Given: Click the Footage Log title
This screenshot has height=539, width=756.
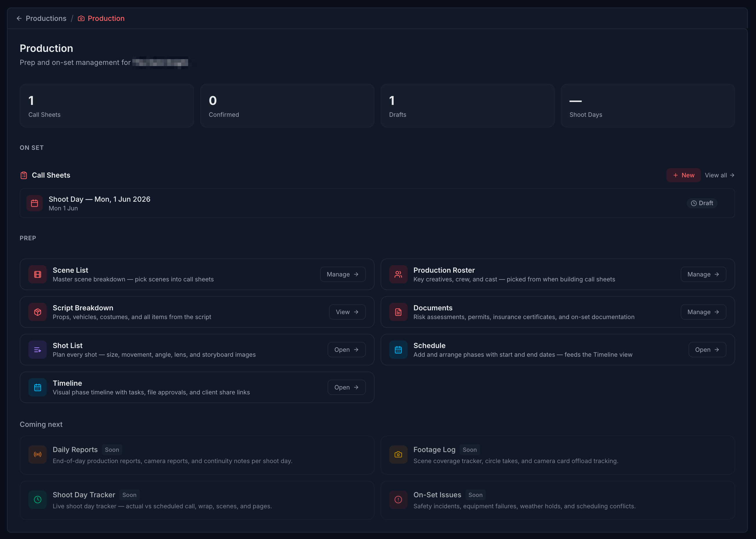Looking at the screenshot, I should point(434,450).
